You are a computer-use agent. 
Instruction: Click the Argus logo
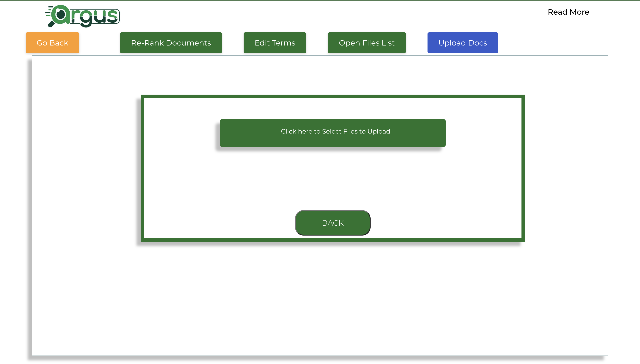(x=83, y=16)
